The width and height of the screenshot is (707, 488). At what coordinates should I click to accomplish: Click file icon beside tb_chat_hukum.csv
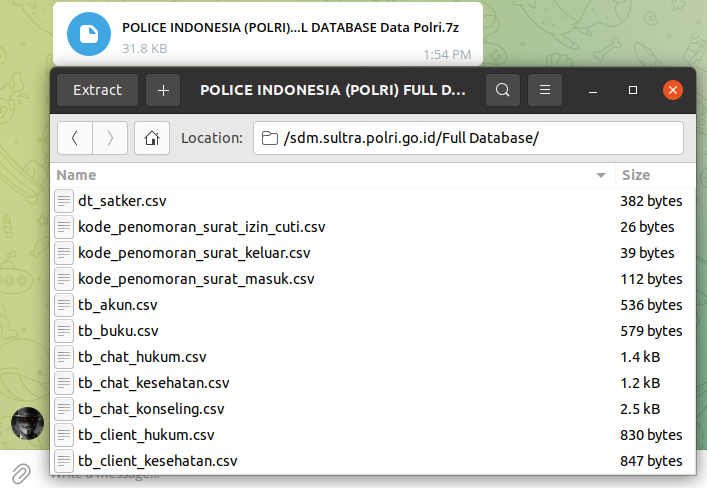tap(64, 357)
